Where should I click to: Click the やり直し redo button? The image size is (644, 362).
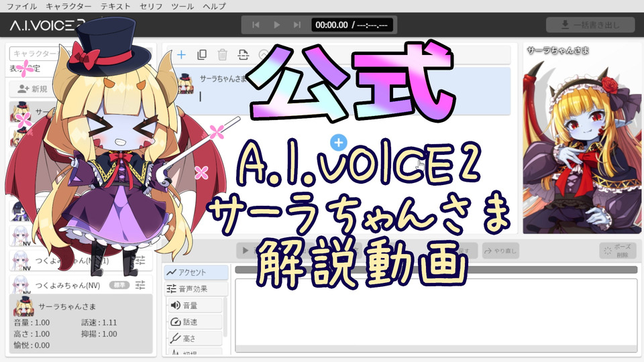[500, 251]
